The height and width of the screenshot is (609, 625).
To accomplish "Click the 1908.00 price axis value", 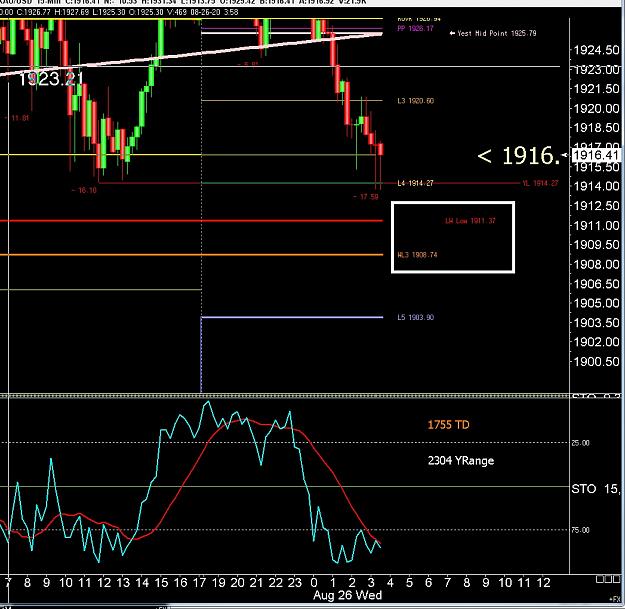I will [596, 264].
